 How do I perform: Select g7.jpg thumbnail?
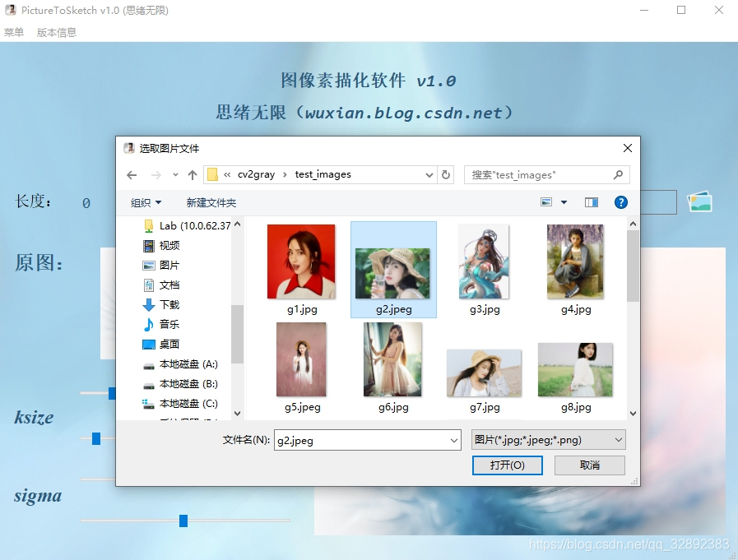coord(484,373)
